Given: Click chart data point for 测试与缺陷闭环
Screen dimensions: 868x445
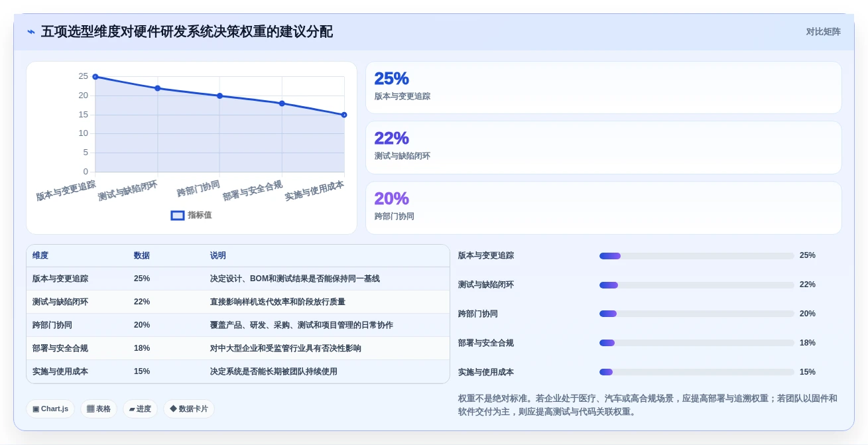Looking at the screenshot, I should (158, 88).
